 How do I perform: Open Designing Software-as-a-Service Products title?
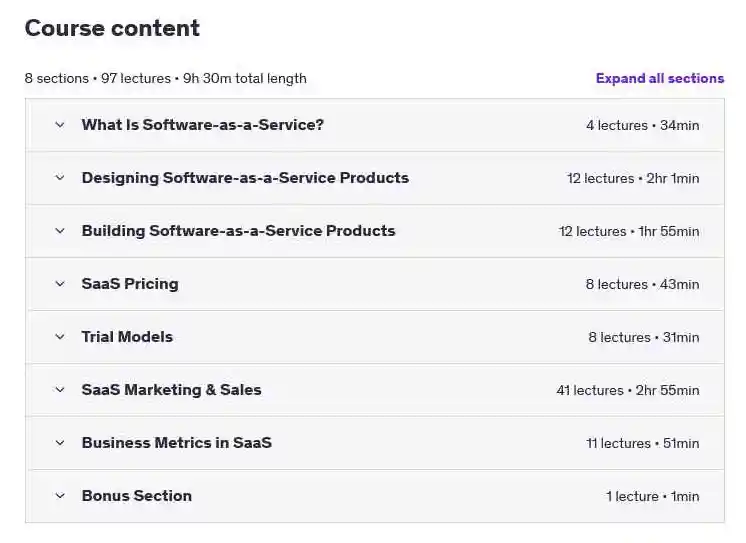click(245, 178)
